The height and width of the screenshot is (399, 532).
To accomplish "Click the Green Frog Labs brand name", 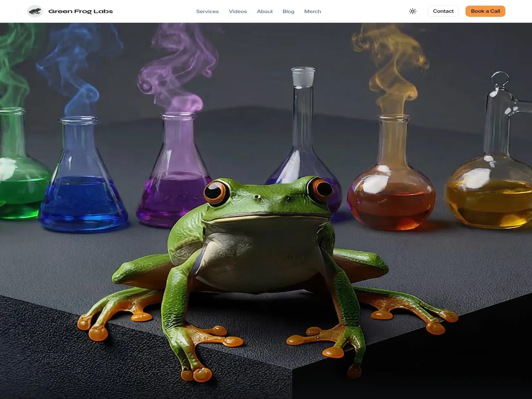I will pyautogui.click(x=80, y=11).
